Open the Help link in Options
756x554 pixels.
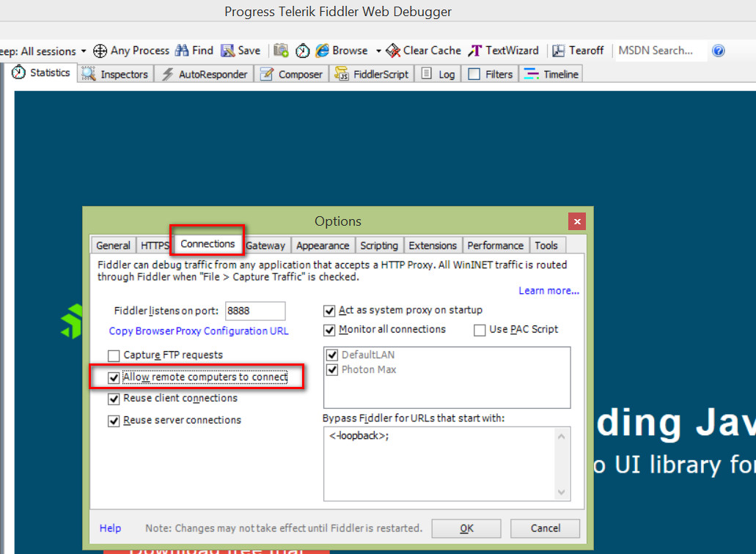click(x=110, y=528)
